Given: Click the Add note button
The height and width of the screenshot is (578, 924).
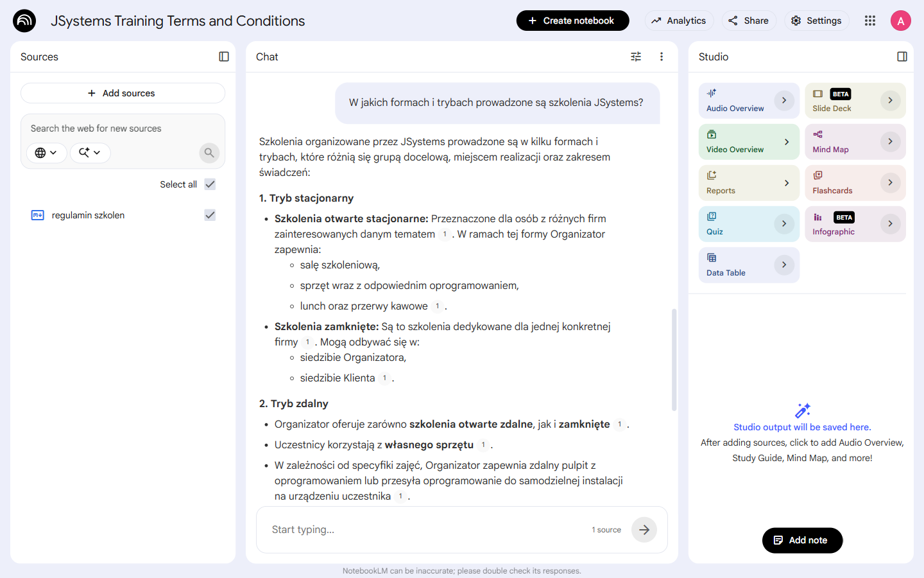Looking at the screenshot, I should [x=802, y=540].
